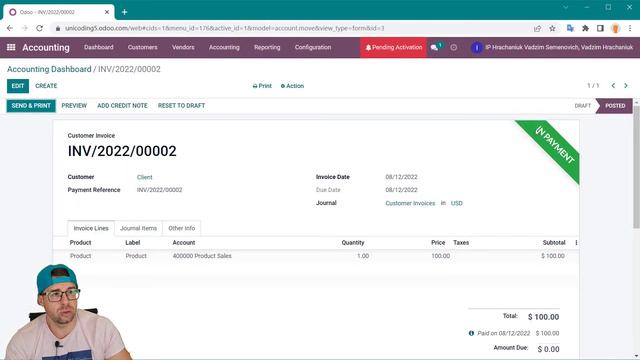
Task: Open the Customers menu
Action: tap(142, 47)
